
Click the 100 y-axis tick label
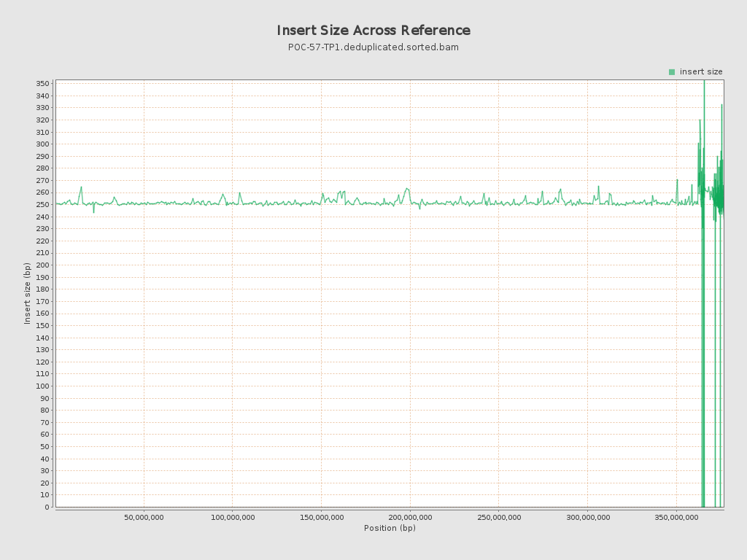(42, 386)
